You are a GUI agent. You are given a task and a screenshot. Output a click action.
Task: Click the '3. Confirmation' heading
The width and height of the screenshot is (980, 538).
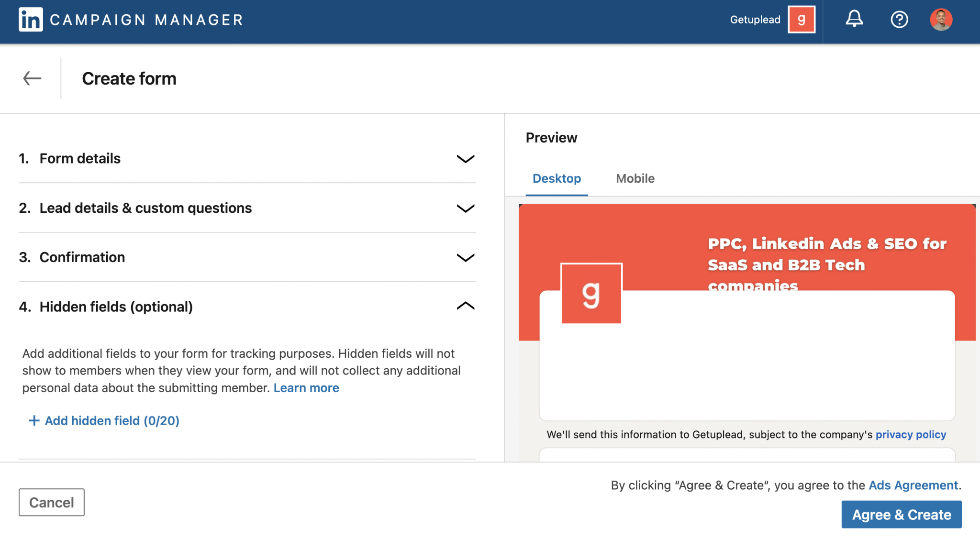pyautogui.click(x=72, y=257)
